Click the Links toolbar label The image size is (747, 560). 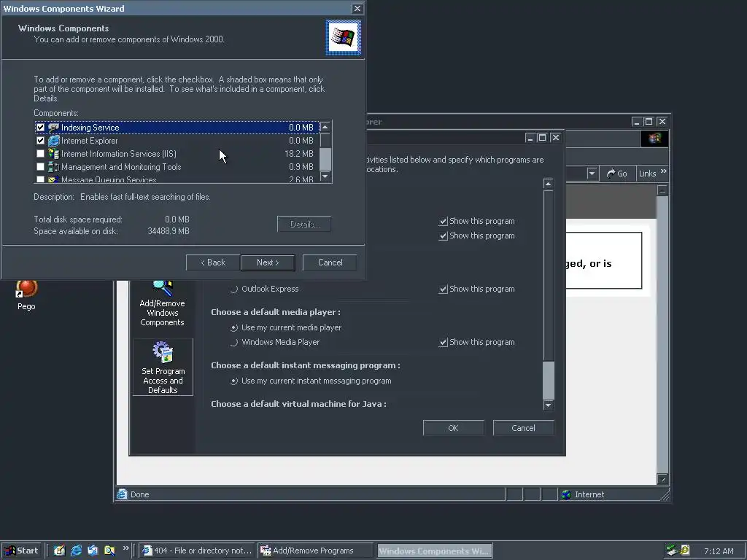pos(648,174)
